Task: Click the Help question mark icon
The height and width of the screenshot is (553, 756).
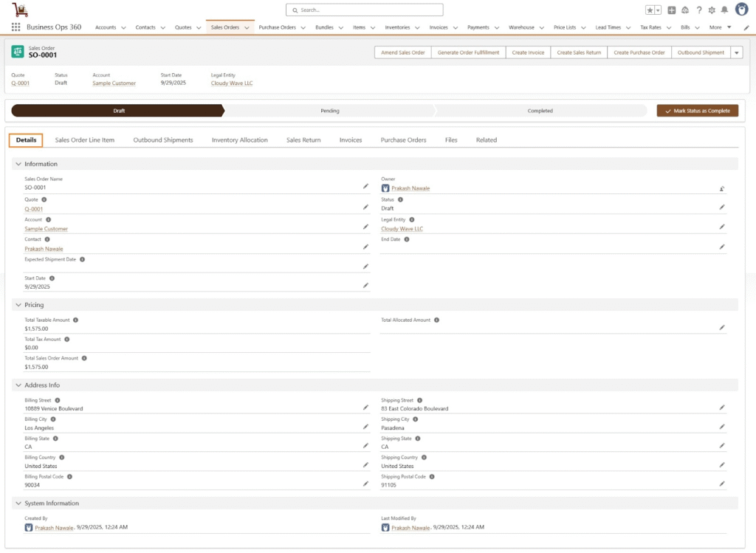Action: pyautogui.click(x=698, y=10)
